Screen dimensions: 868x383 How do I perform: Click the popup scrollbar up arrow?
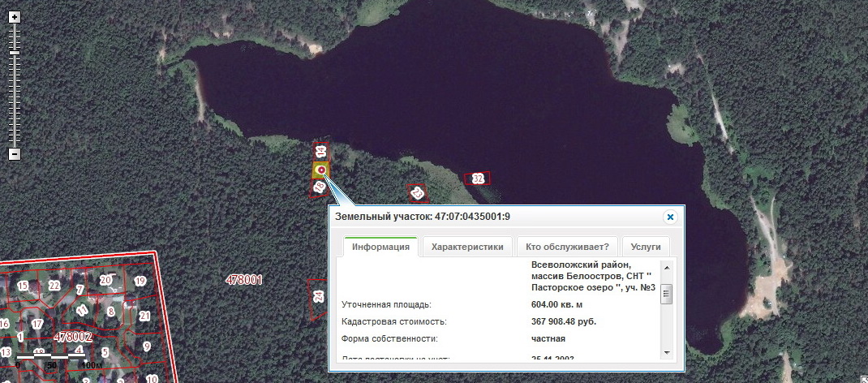[667, 267]
